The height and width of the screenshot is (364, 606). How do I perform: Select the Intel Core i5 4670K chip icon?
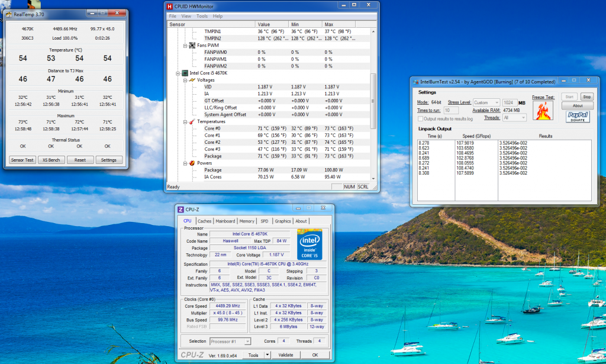185,73
